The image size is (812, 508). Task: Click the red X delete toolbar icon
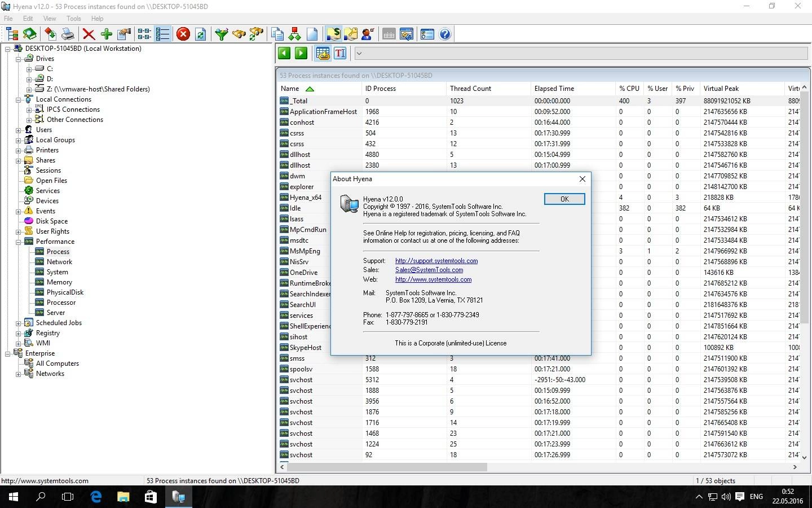point(89,34)
